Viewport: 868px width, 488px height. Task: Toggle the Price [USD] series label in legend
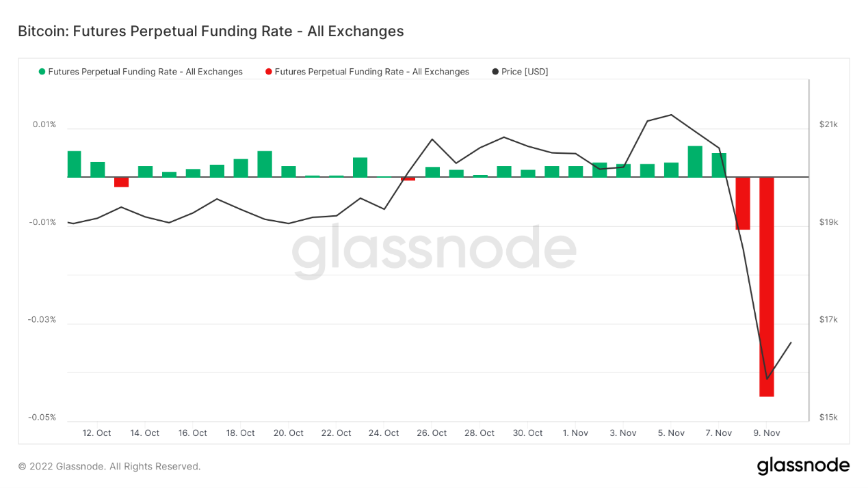click(x=525, y=72)
